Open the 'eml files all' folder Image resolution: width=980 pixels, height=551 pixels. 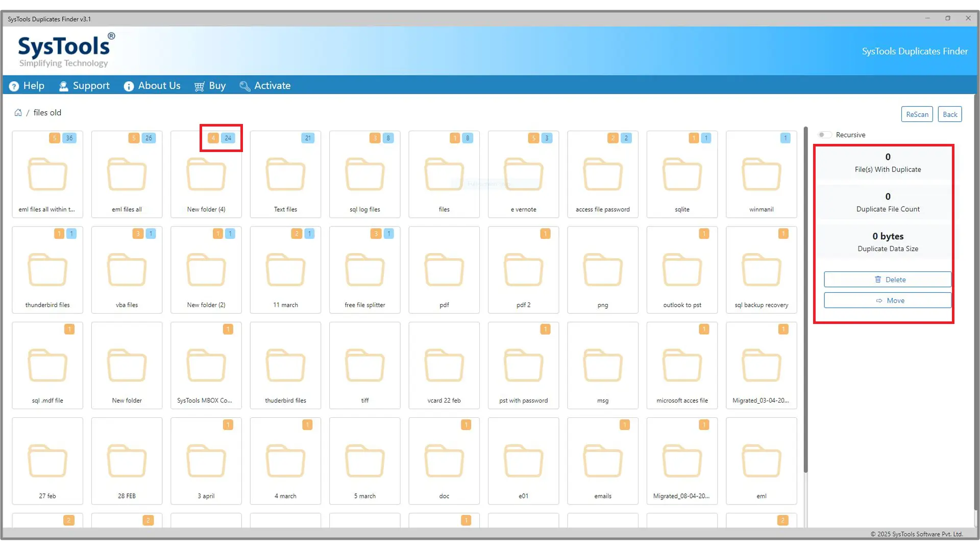tap(127, 174)
